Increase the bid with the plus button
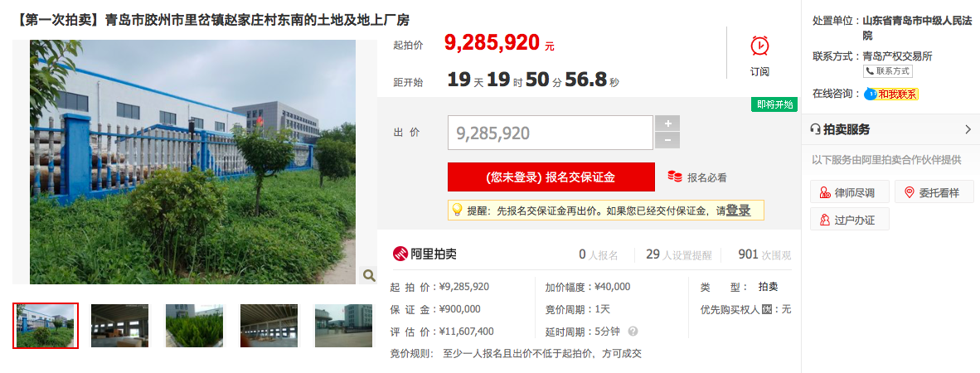The width and height of the screenshot is (980, 373). (x=667, y=123)
